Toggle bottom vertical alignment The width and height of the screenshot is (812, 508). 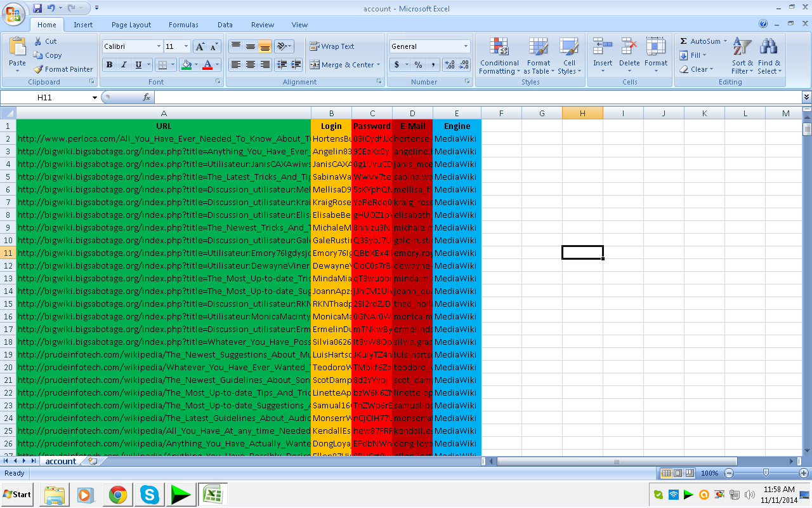pos(265,46)
